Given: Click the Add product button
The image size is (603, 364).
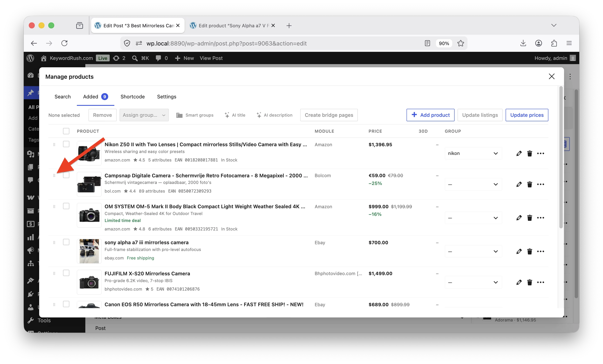Looking at the screenshot, I should coord(430,115).
